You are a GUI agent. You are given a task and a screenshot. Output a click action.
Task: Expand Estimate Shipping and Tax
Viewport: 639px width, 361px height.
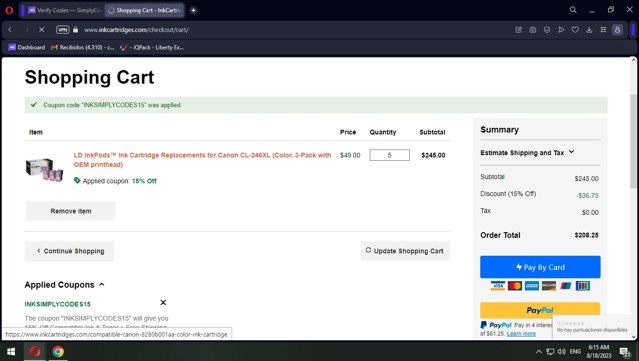(x=527, y=152)
